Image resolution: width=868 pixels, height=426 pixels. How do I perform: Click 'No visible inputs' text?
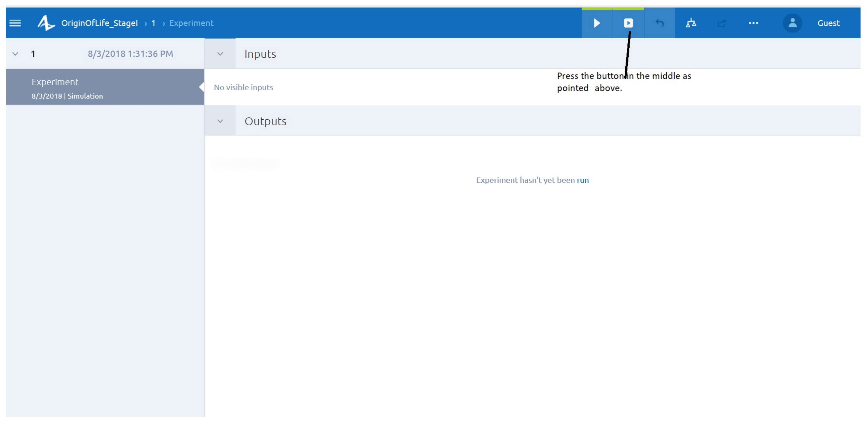243,87
